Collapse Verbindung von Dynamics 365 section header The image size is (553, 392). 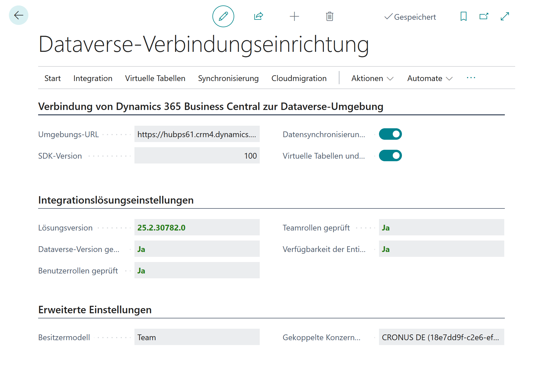click(211, 106)
